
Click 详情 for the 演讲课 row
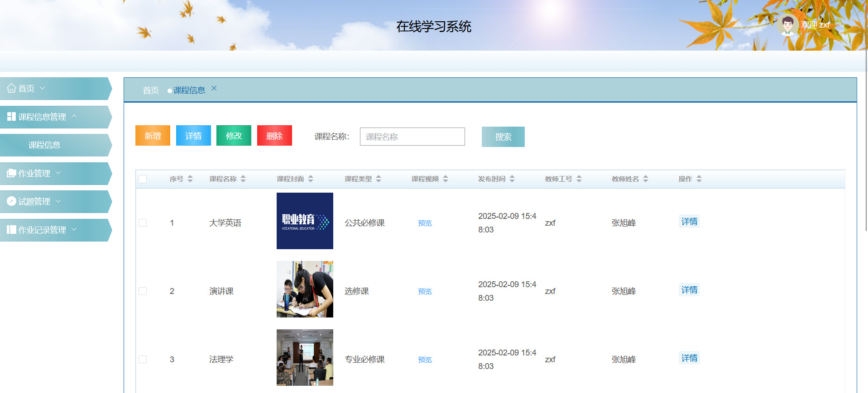(x=689, y=289)
